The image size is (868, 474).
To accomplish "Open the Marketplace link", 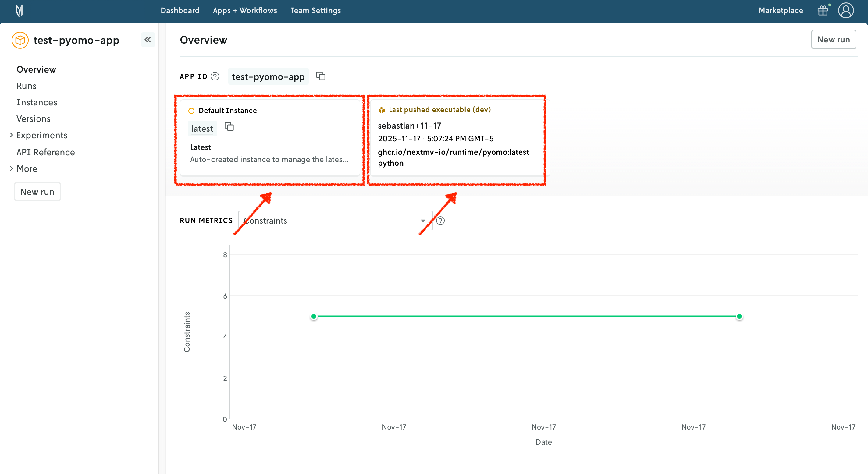I will point(781,10).
